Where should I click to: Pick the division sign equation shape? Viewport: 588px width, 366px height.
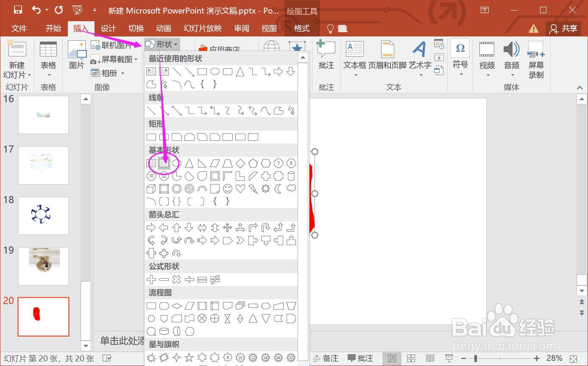tap(189, 279)
